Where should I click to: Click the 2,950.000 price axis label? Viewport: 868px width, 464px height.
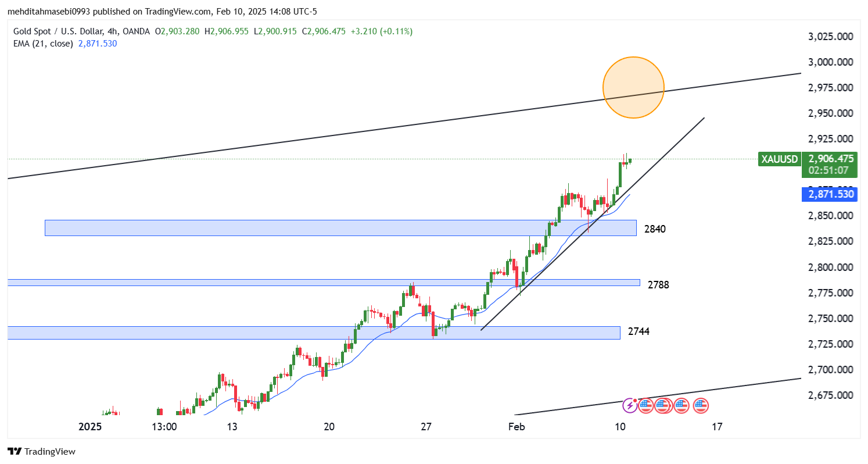[x=831, y=113]
